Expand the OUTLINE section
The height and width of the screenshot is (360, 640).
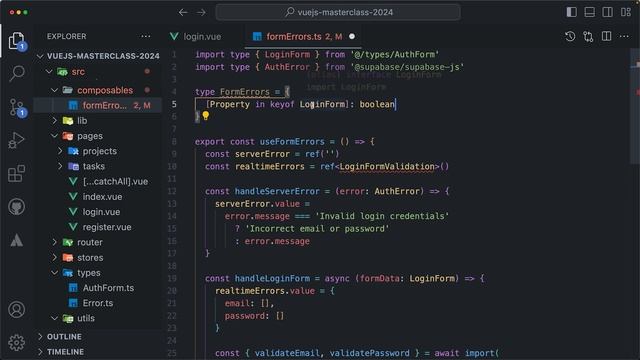click(98, 337)
